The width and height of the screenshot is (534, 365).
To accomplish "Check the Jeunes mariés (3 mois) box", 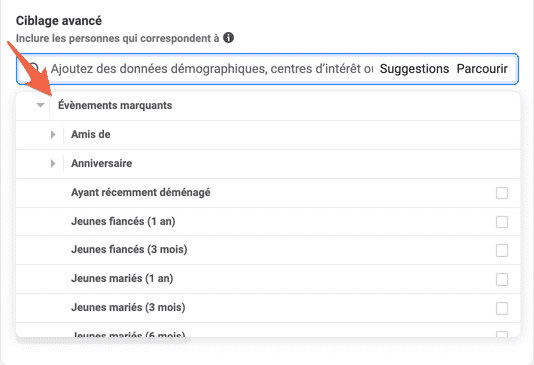I will point(502,308).
